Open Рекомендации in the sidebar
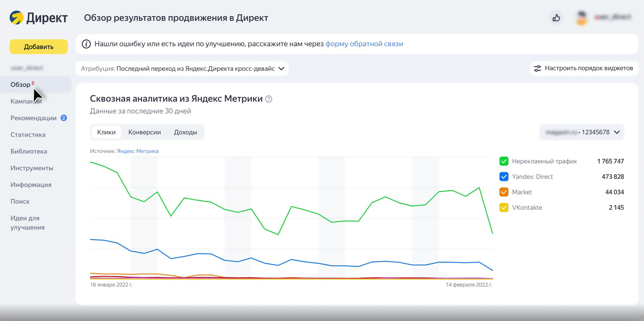The width and height of the screenshot is (644, 321). tap(34, 118)
